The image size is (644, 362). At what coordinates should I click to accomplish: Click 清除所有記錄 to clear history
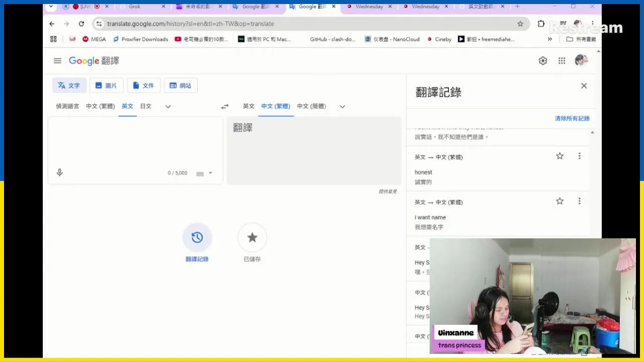click(x=572, y=119)
